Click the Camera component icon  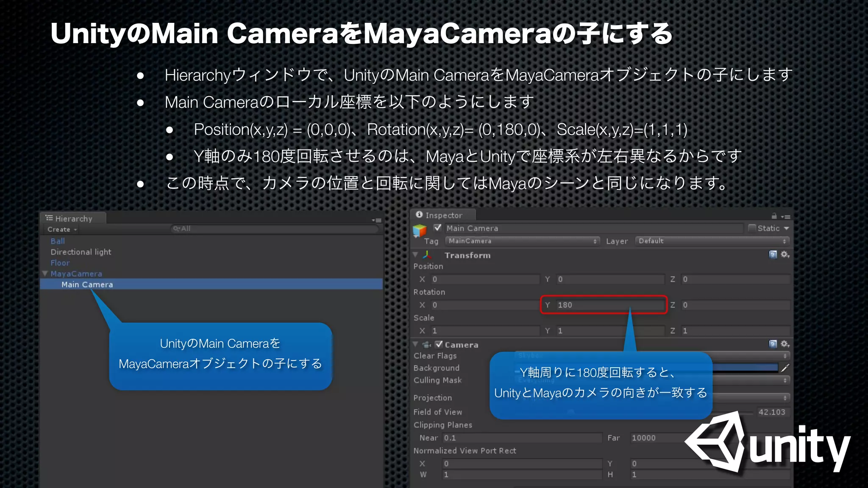(427, 345)
